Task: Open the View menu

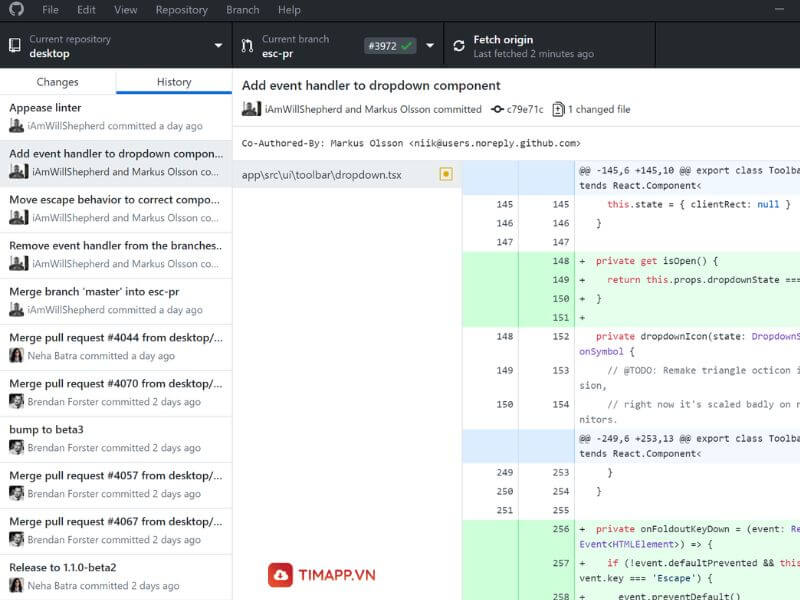Action: pos(126,10)
